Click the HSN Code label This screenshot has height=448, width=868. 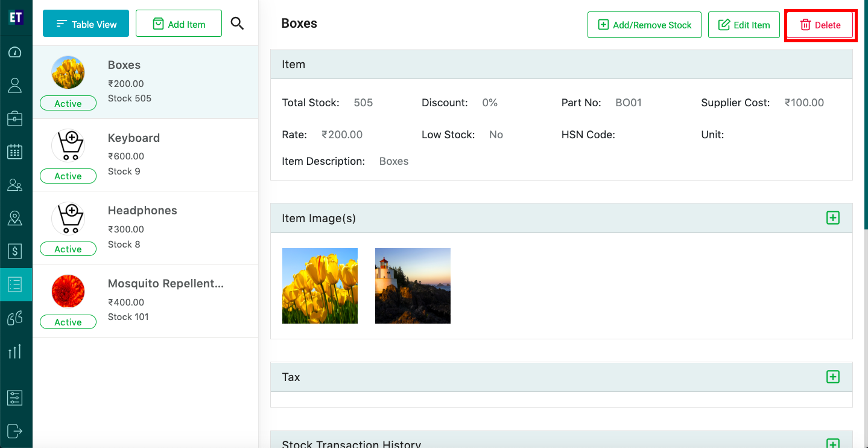coord(588,135)
